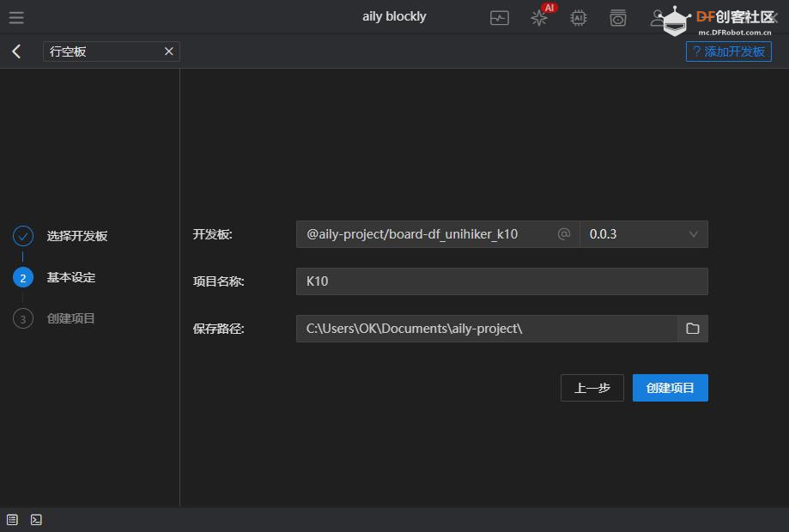Select the 选择开发板 step

click(60, 236)
